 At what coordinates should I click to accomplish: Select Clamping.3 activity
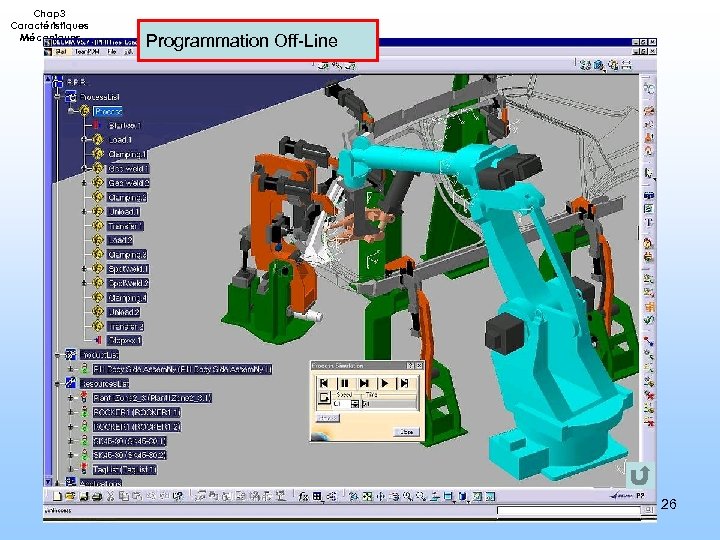pos(127,254)
